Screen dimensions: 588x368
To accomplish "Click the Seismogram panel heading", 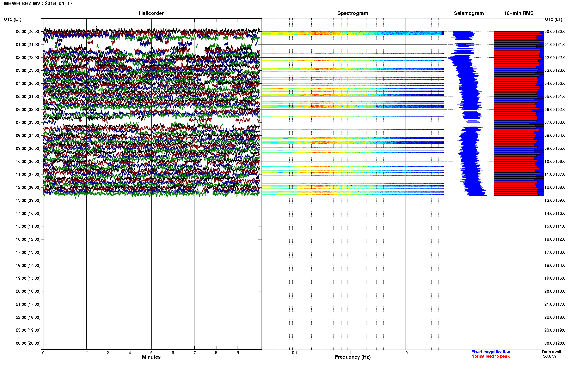I will pyautogui.click(x=469, y=13).
